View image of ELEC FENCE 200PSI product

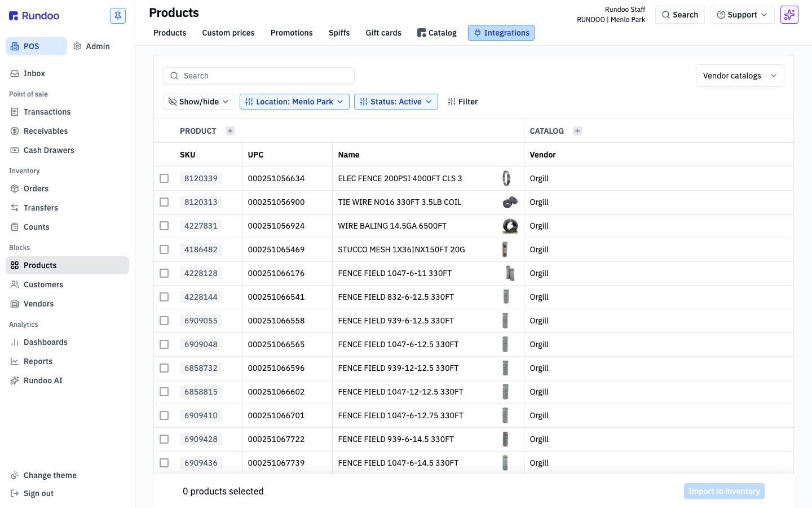click(x=506, y=178)
